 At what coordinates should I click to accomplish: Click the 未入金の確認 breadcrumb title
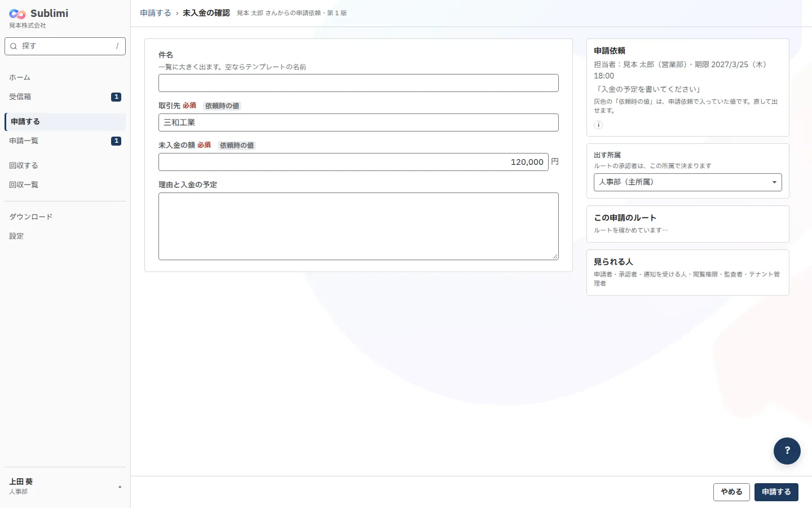pyautogui.click(x=206, y=13)
